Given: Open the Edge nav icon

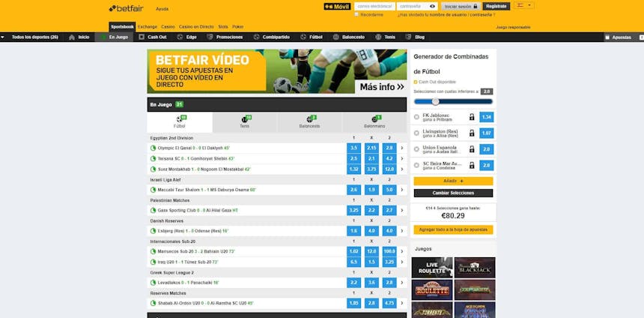Looking at the screenshot, I should [180, 37].
